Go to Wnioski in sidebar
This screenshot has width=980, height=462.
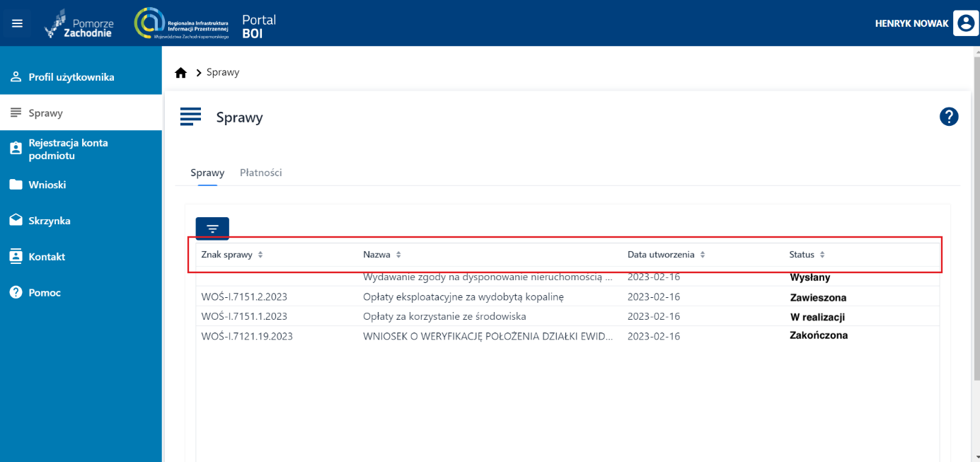pyautogui.click(x=47, y=185)
